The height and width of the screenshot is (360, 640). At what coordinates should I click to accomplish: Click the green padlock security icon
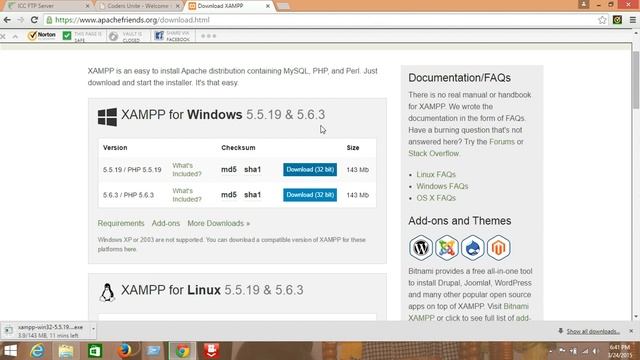pyautogui.click(x=49, y=20)
